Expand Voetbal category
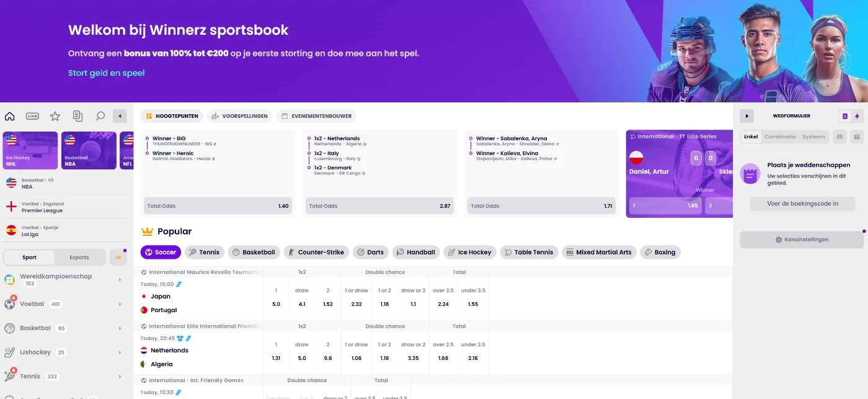 click(66, 304)
